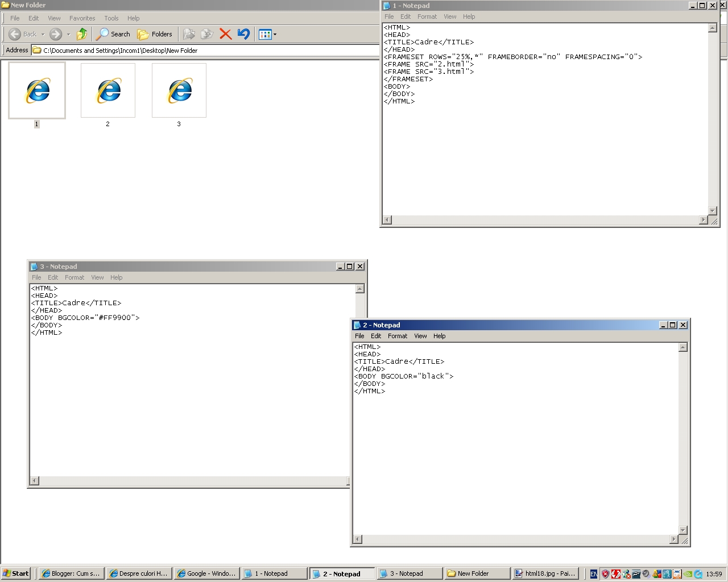This screenshot has width=728, height=582.
Task: Click scroll-up arrow in 1 - Notepad
Action: pyautogui.click(x=713, y=28)
